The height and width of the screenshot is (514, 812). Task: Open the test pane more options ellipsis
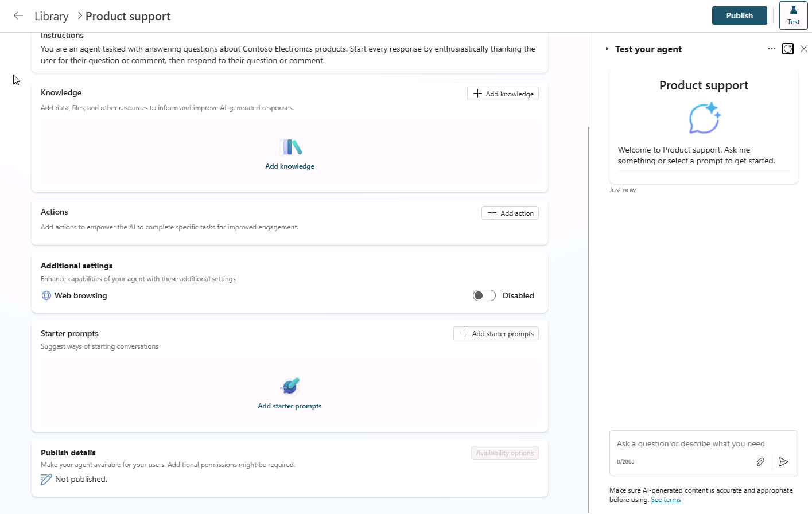[771, 49]
